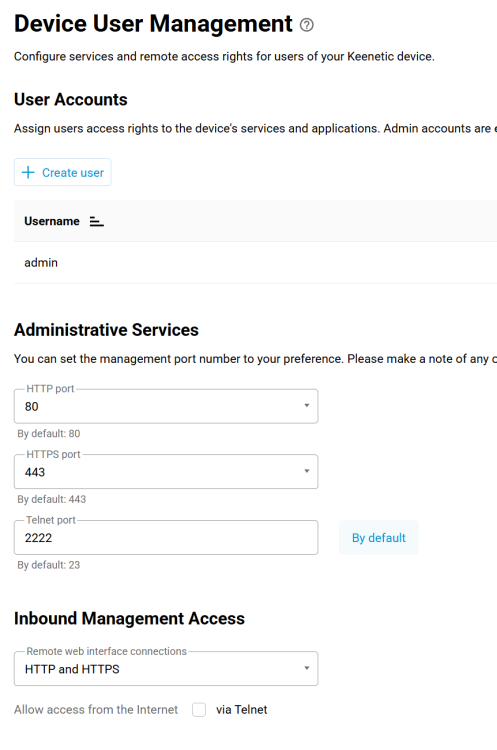Sort the list via the Username sort icon
Image resolution: width=497 pixels, height=750 pixels.
[97, 221]
